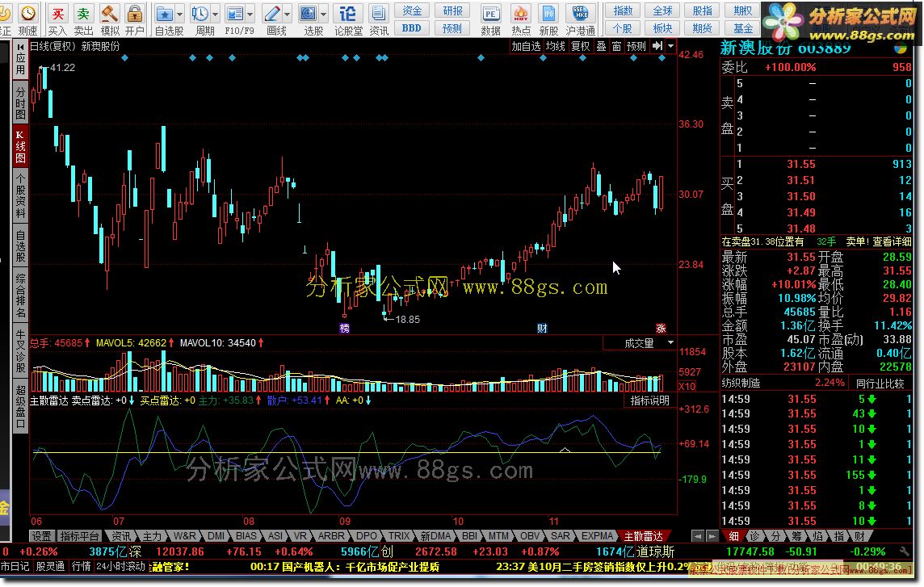924x587 pixels.
Task: Open the F10/F9 info icon
Action: (x=235, y=13)
